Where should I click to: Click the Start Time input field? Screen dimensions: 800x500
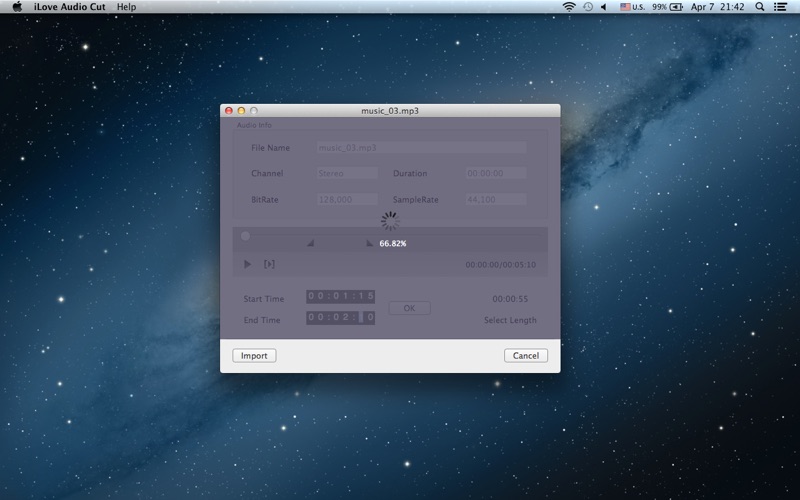tap(340, 297)
